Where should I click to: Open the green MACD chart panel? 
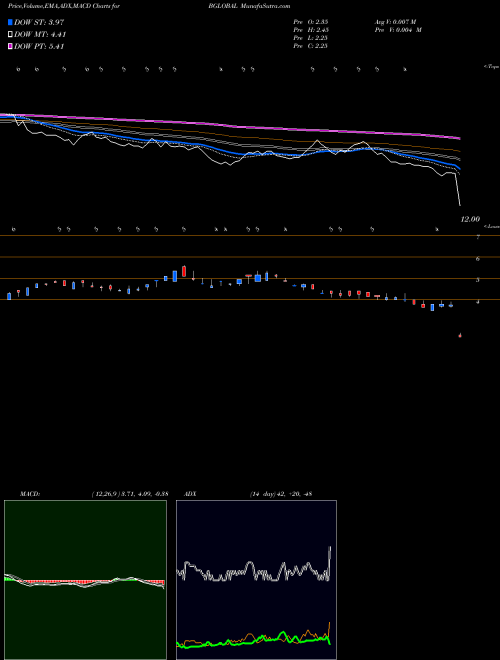tap(85, 580)
